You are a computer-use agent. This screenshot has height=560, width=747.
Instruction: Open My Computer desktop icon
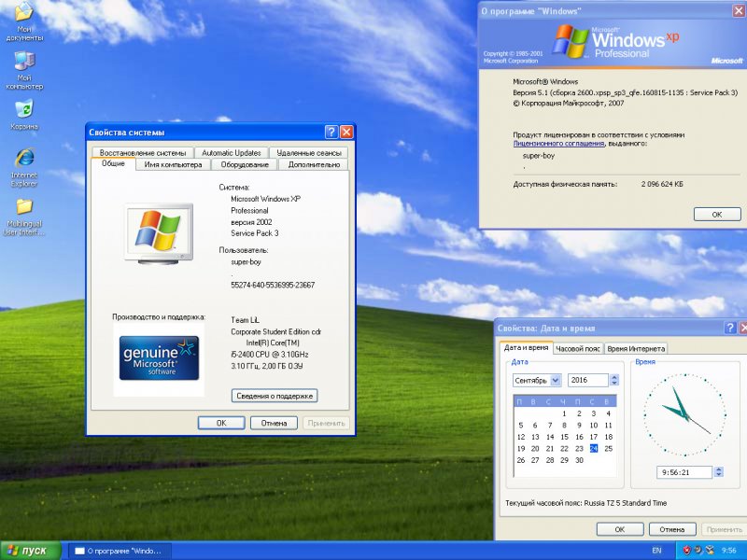[24, 71]
